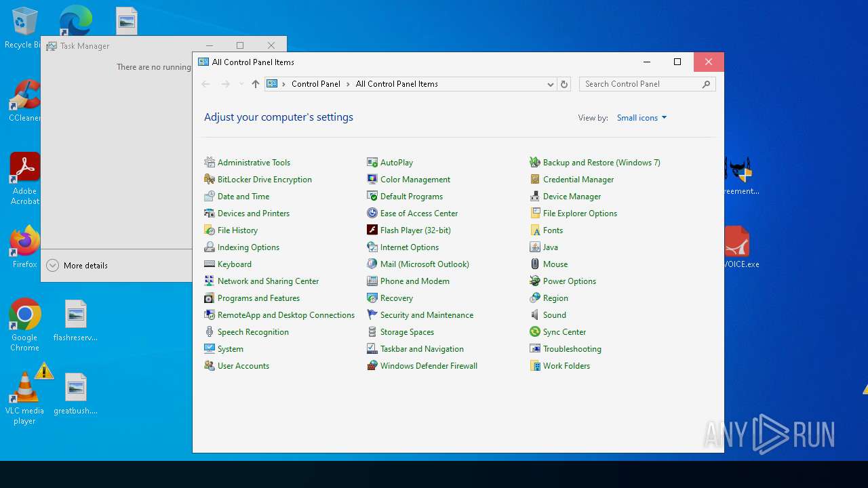
Task: Select the VLC media player desktop shortcut
Action: click(x=24, y=399)
